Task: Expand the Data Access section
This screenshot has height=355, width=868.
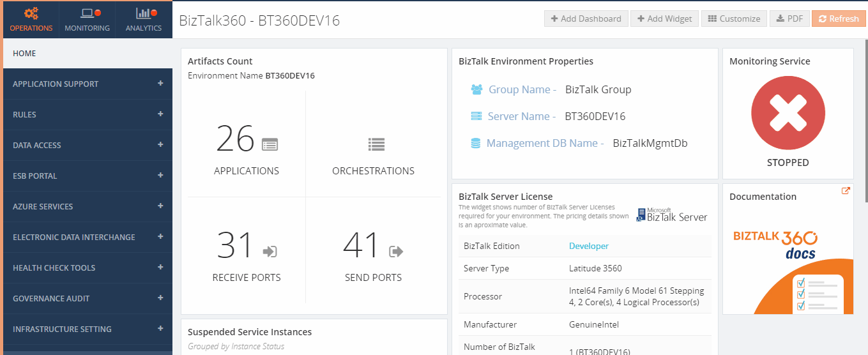Action: coord(88,145)
